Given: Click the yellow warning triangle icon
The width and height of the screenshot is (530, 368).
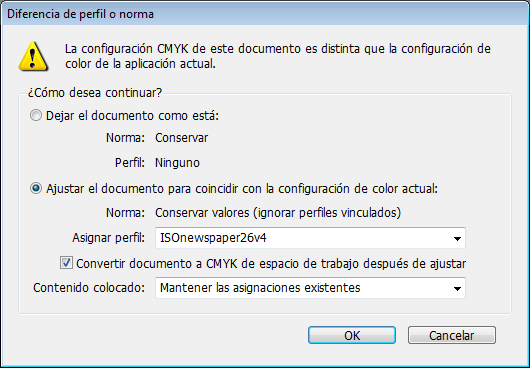Looking at the screenshot, I should [33, 56].
